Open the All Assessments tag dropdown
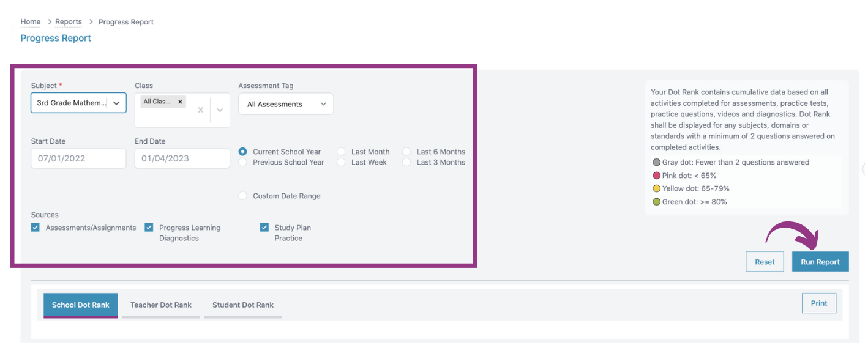This screenshot has width=868, height=356. (x=286, y=104)
